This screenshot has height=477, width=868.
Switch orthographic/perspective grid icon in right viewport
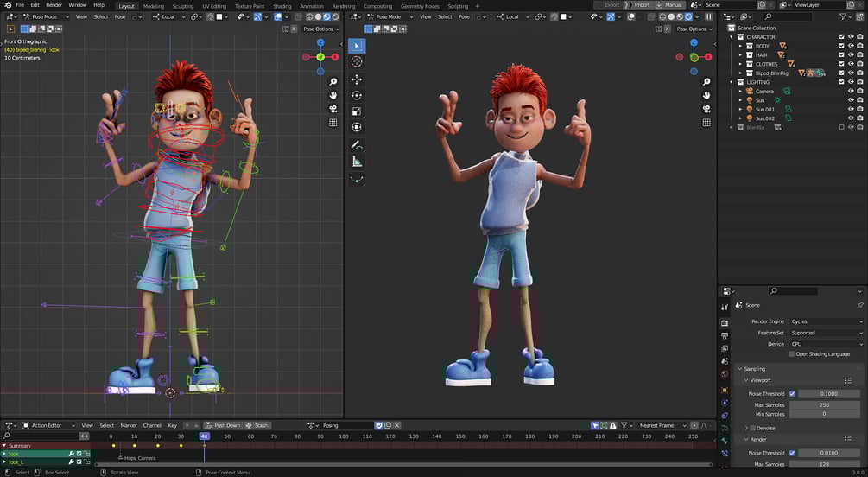click(706, 123)
